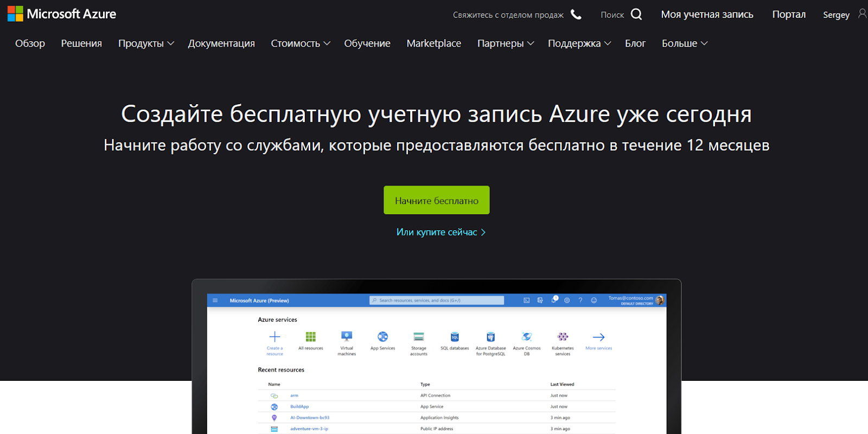Click notifications bell icon in preview header
Viewport: 868px width, 434px height.
click(x=554, y=299)
